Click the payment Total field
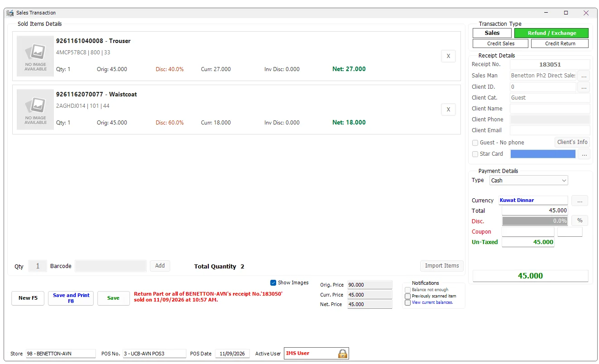 click(535, 211)
